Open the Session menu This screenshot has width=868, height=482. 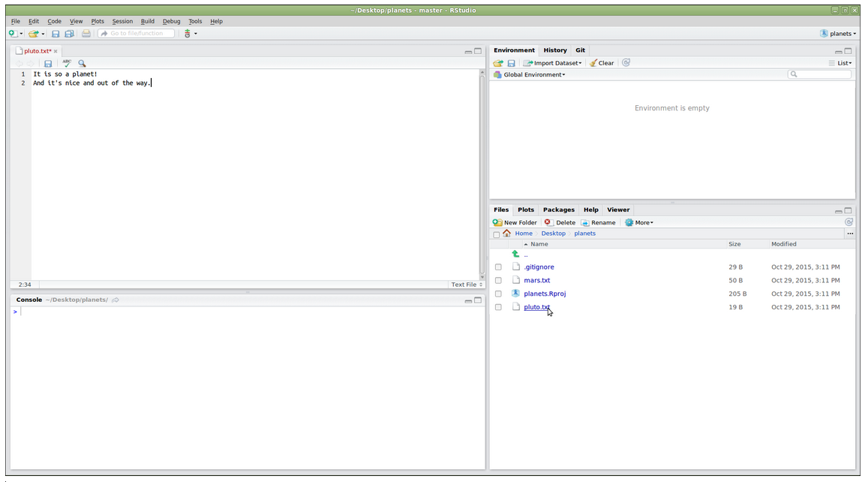[122, 21]
